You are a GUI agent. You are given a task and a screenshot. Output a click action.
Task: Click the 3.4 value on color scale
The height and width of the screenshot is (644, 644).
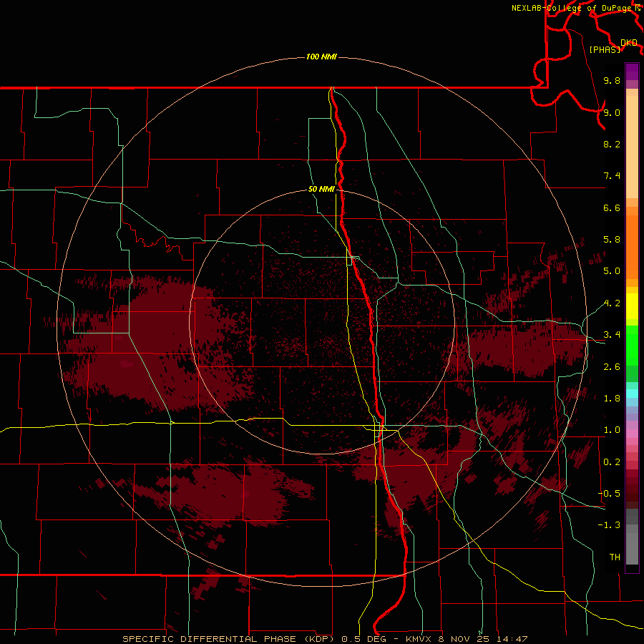click(612, 335)
